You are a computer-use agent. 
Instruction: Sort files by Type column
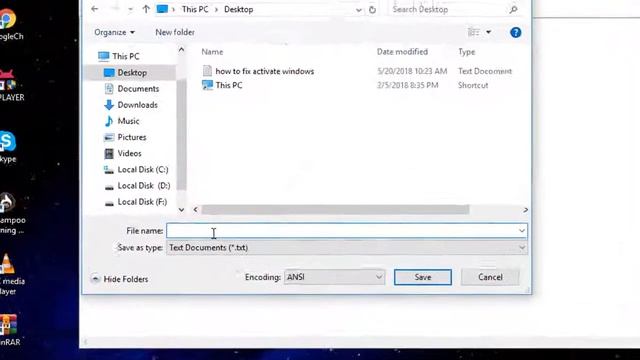click(467, 52)
